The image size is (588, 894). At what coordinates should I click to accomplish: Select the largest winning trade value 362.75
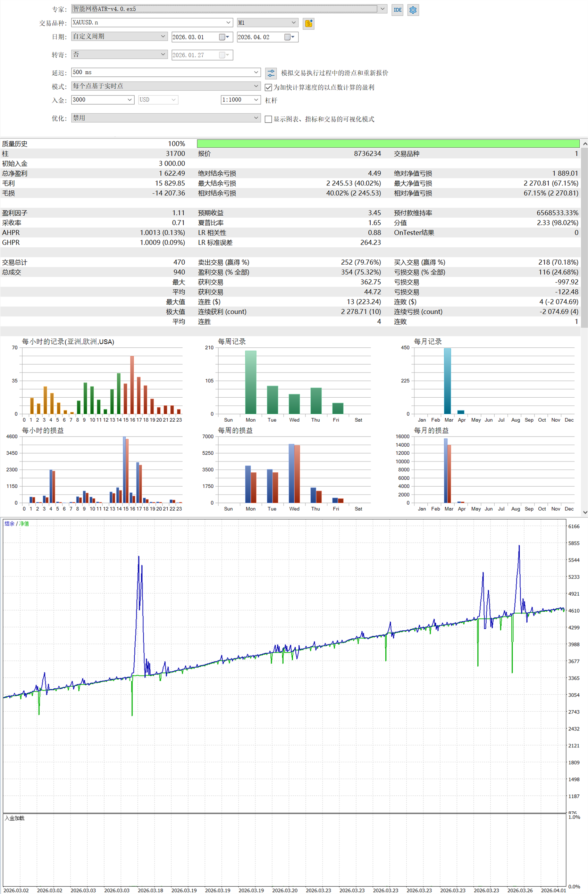(371, 282)
